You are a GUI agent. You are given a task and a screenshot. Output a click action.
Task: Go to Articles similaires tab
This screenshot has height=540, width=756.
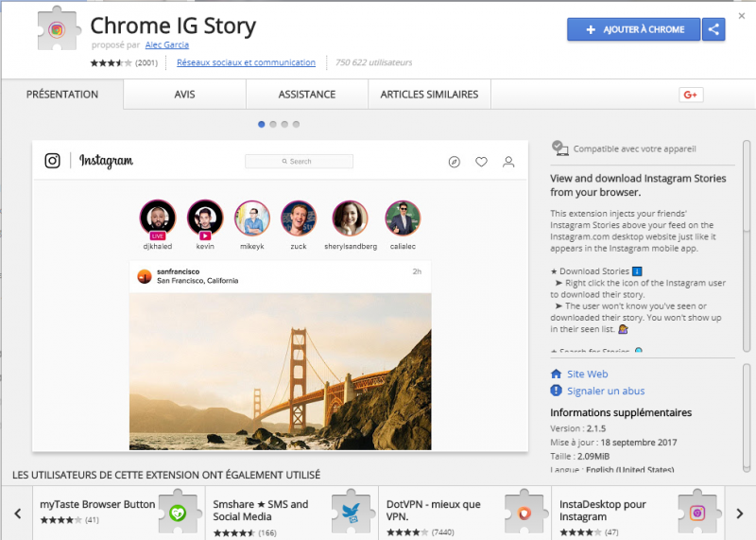429,95
